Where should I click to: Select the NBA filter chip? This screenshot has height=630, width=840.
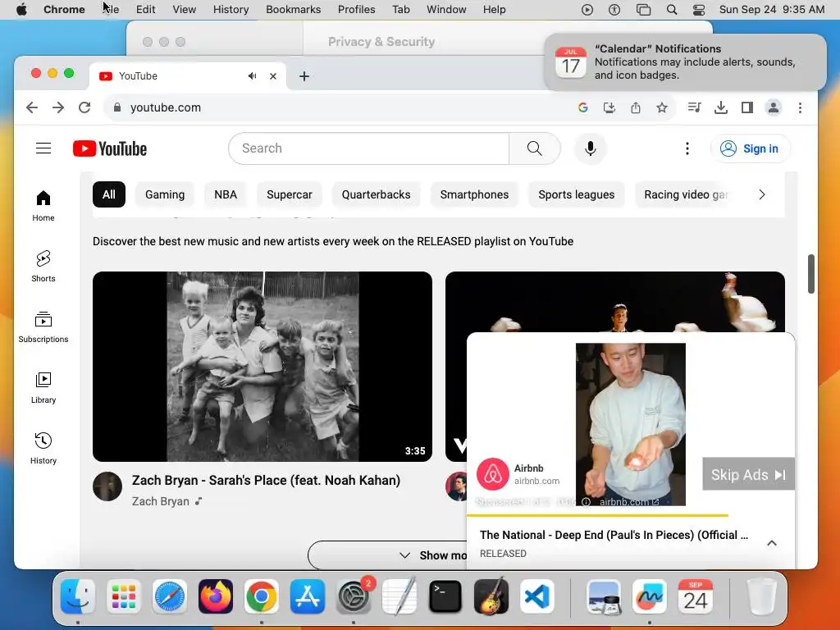coord(226,194)
